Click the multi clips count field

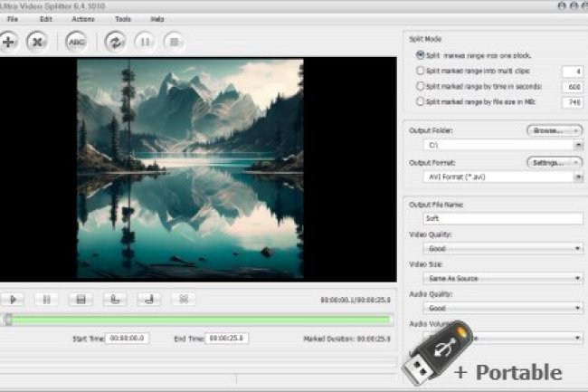(x=573, y=71)
